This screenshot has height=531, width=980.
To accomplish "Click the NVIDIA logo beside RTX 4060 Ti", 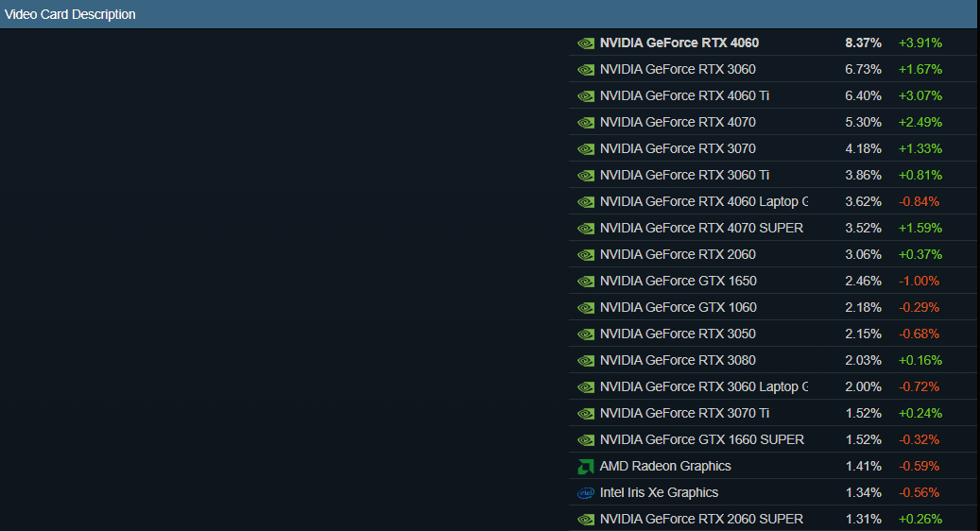I will pos(586,96).
